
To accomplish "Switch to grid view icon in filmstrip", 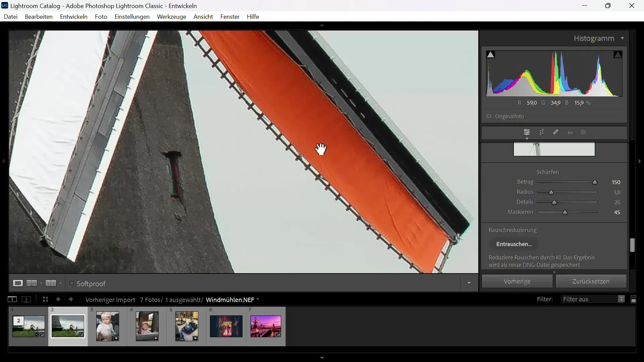I will [45, 299].
